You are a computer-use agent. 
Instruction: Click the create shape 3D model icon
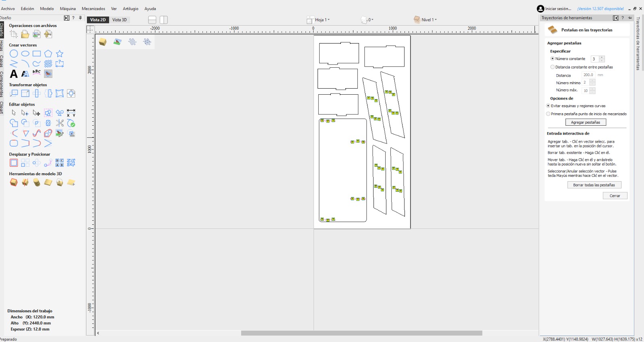click(x=14, y=182)
